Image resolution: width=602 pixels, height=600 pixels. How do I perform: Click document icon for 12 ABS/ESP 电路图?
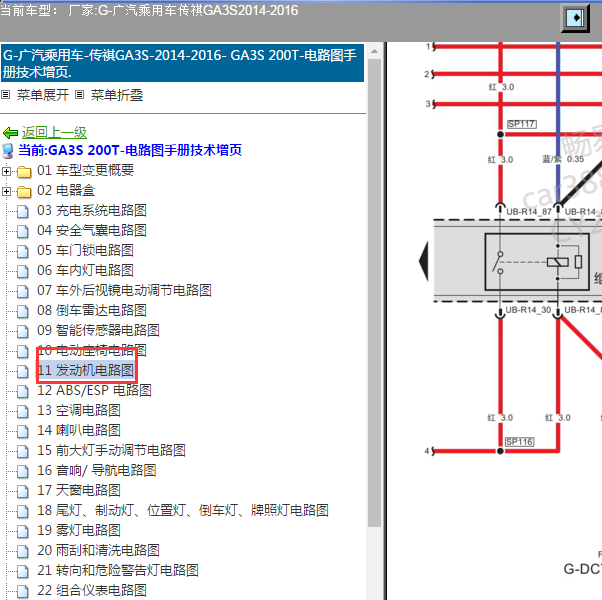(23, 391)
